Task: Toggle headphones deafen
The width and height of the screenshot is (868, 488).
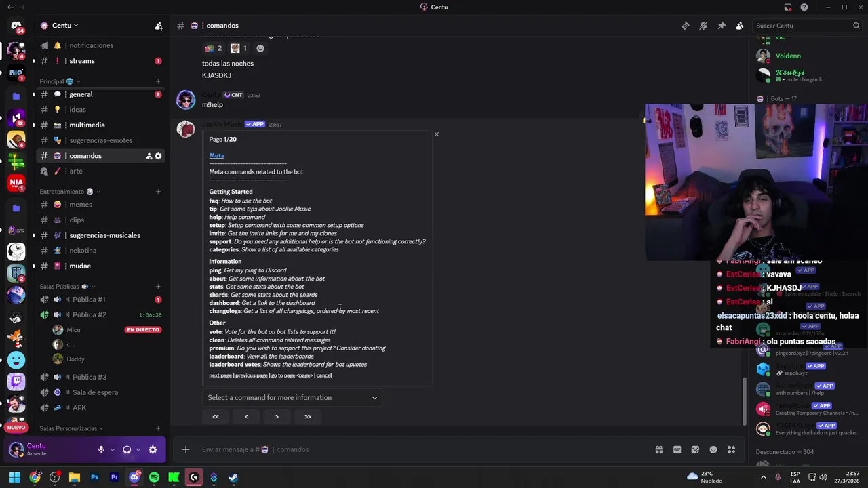Action: pos(127,449)
